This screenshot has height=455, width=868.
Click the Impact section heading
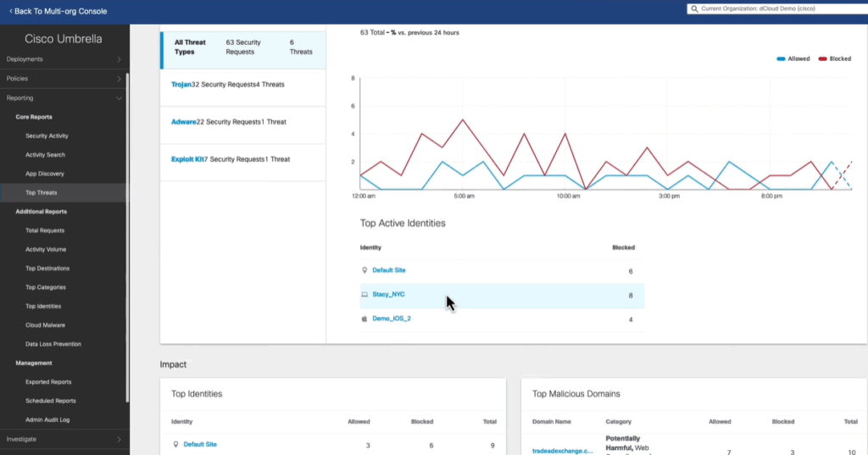pyautogui.click(x=173, y=365)
